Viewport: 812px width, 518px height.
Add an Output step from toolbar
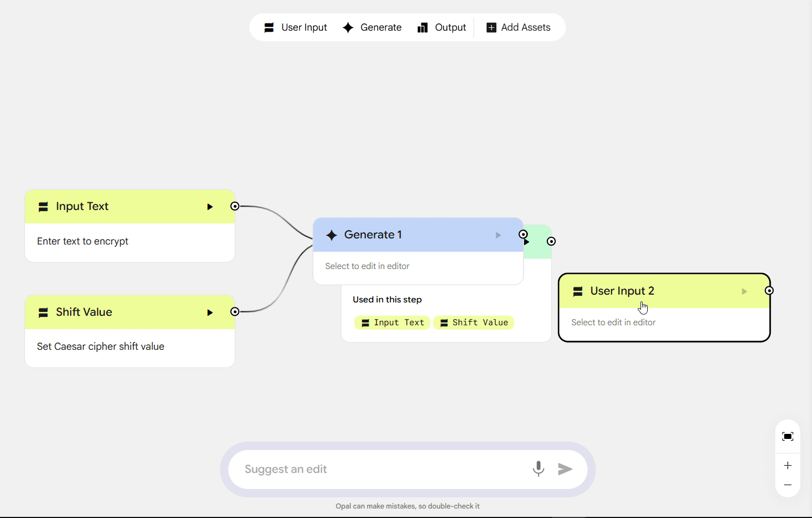coord(442,27)
